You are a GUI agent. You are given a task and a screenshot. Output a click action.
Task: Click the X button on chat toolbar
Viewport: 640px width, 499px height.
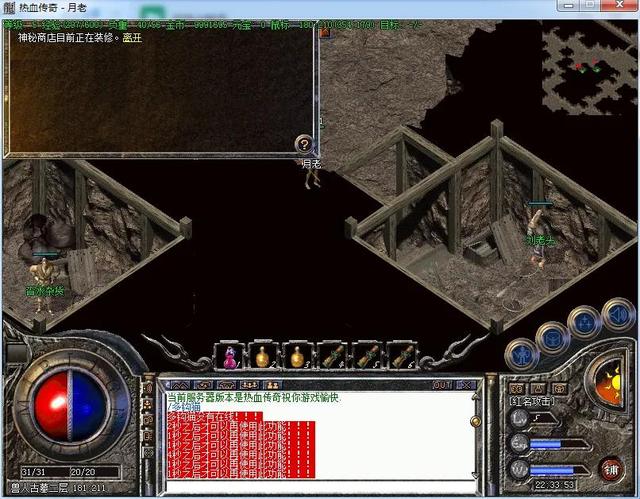click(466, 385)
